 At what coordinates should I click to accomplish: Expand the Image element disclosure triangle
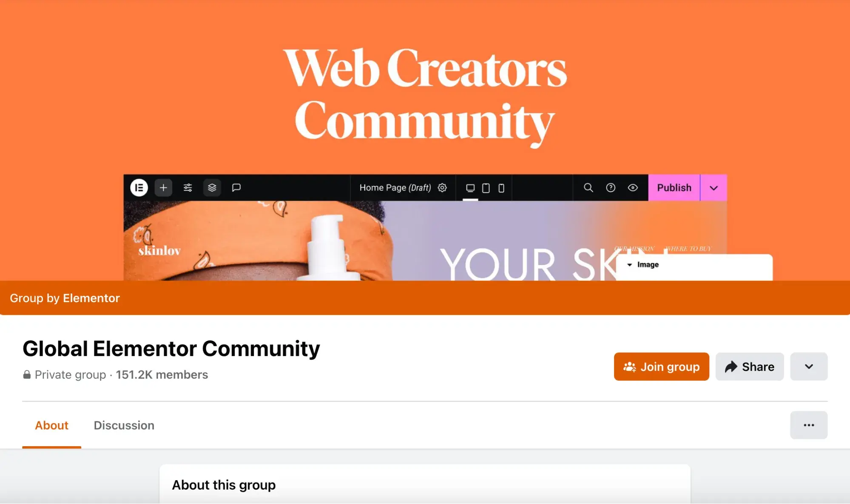point(628,265)
